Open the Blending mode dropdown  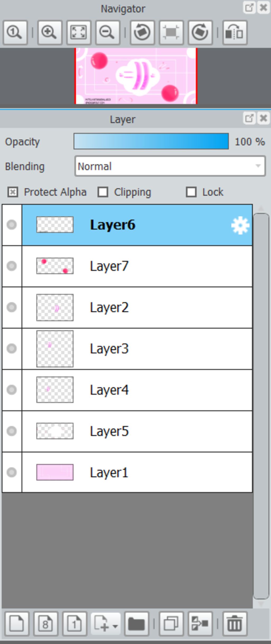[x=170, y=166]
